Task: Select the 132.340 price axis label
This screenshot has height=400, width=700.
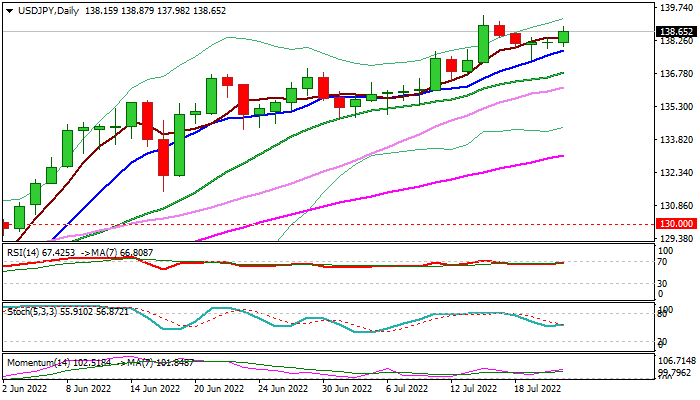Action: coord(678,173)
